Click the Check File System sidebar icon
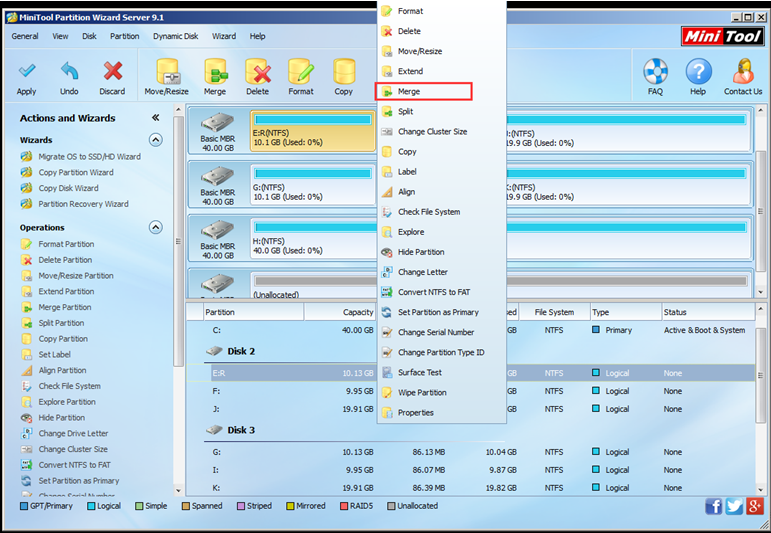 [x=26, y=386]
